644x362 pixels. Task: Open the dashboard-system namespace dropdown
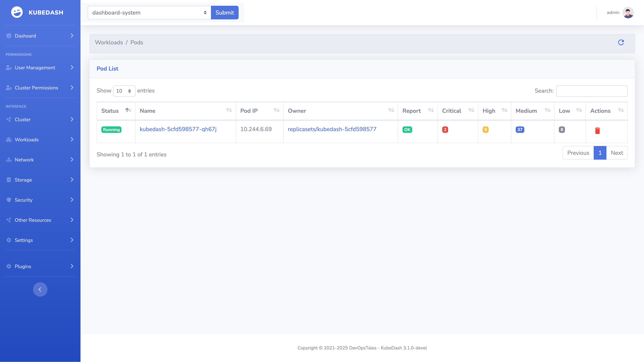(149, 13)
